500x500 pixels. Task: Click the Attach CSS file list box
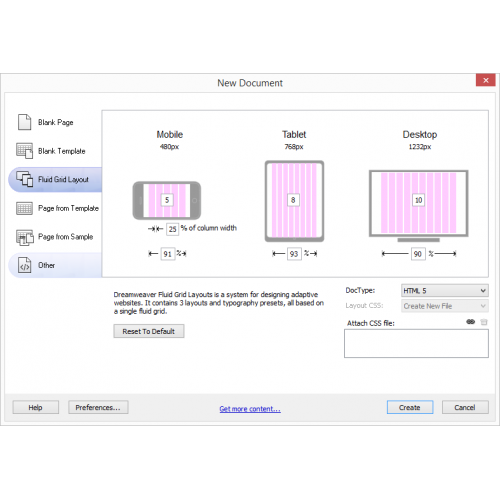[x=416, y=343]
